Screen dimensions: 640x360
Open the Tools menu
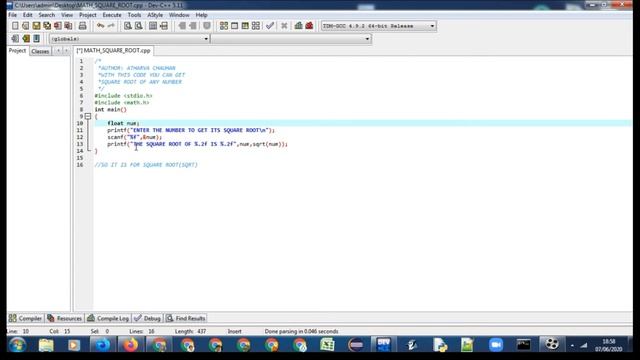tap(134, 15)
